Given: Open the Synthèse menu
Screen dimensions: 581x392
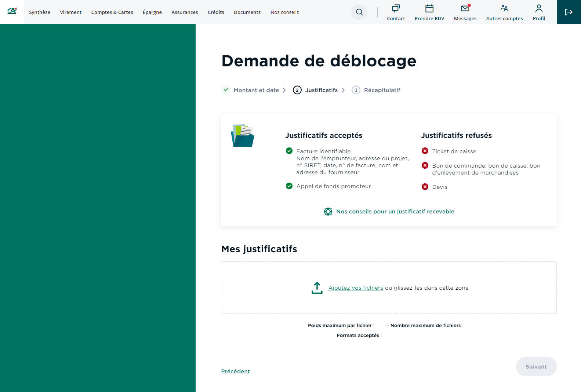Looking at the screenshot, I should [40, 12].
